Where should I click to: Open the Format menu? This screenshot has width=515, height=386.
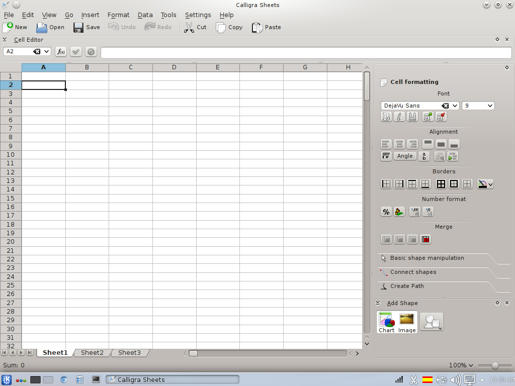(118, 15)
